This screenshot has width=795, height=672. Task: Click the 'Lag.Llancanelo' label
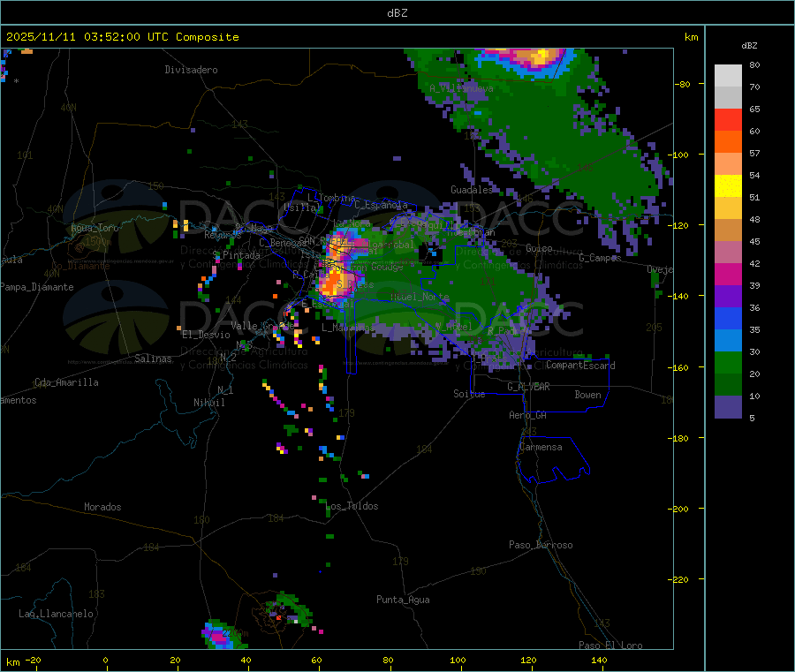tap(57, 614)
